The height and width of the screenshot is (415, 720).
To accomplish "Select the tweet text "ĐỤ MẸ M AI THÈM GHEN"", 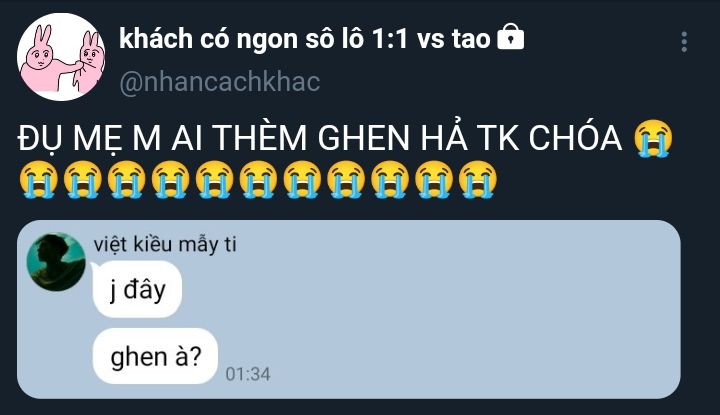I will (213, 138).
